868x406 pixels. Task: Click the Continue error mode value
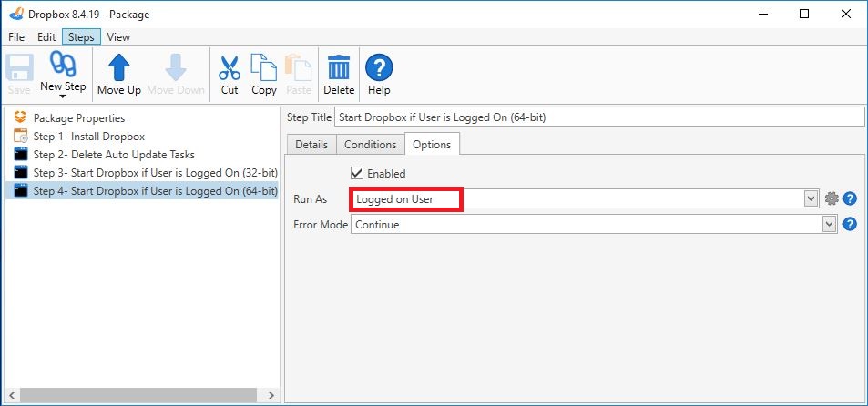tap(378, 225)
